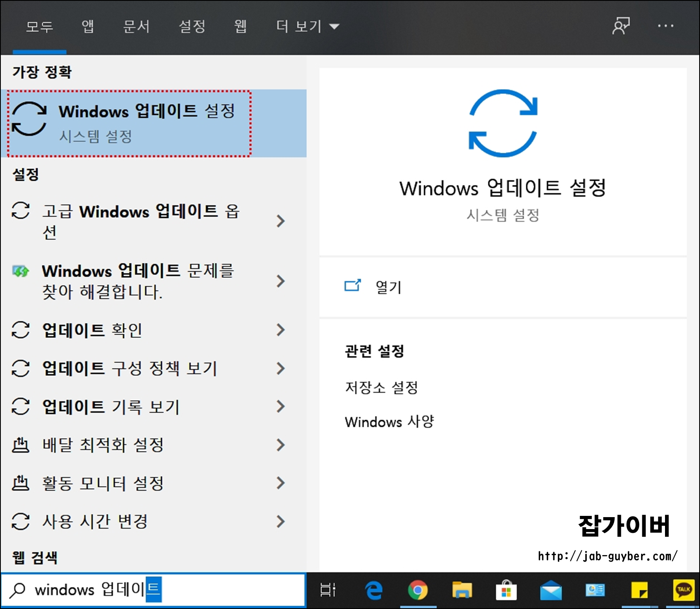Switch to the 설정 filter tab
700x609 pixels.
[192, 26]
